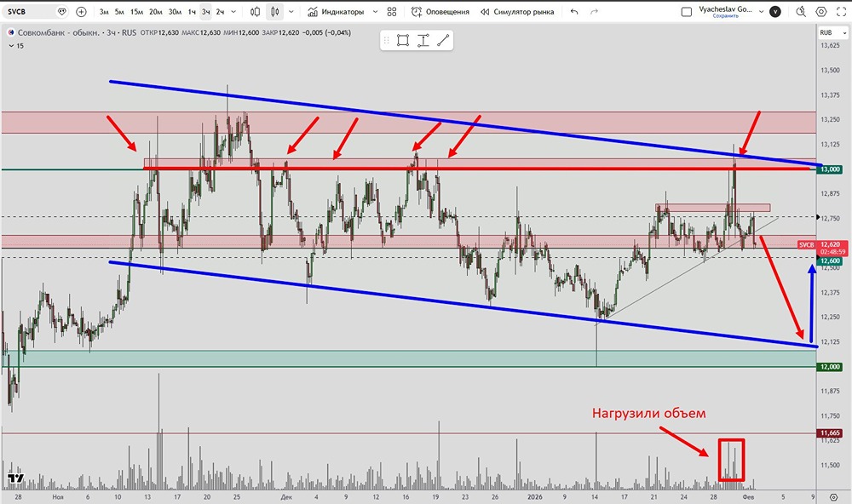The image size is (852, 504).
Task: Switch to the 3м timeframe
Action: [104, 11]
